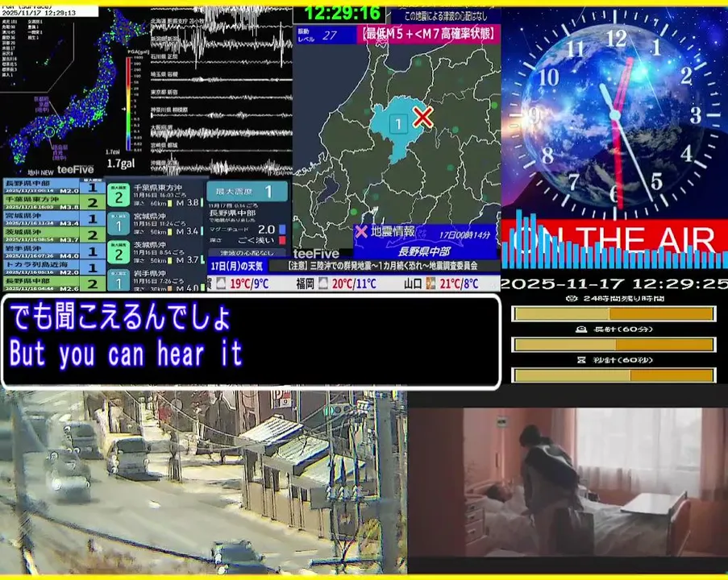The height and width of the screenshot is (580, 728).
Task: Select 岩手県沖 M4.0 row in the left list
Action: [x=54, y=251]
